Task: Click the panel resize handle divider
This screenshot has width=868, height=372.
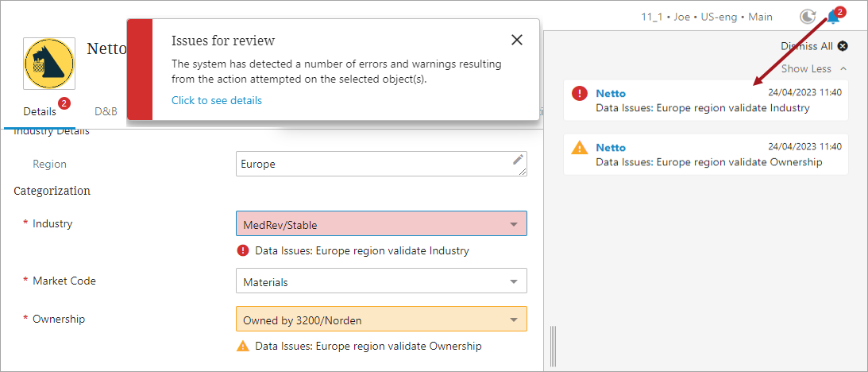Action: tap(553, 347)
